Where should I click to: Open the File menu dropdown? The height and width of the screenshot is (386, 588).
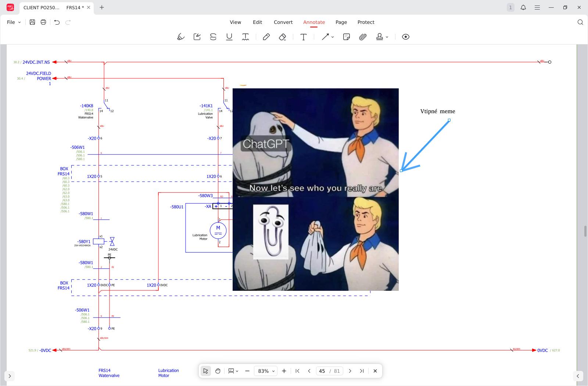[x=14, y=22]
